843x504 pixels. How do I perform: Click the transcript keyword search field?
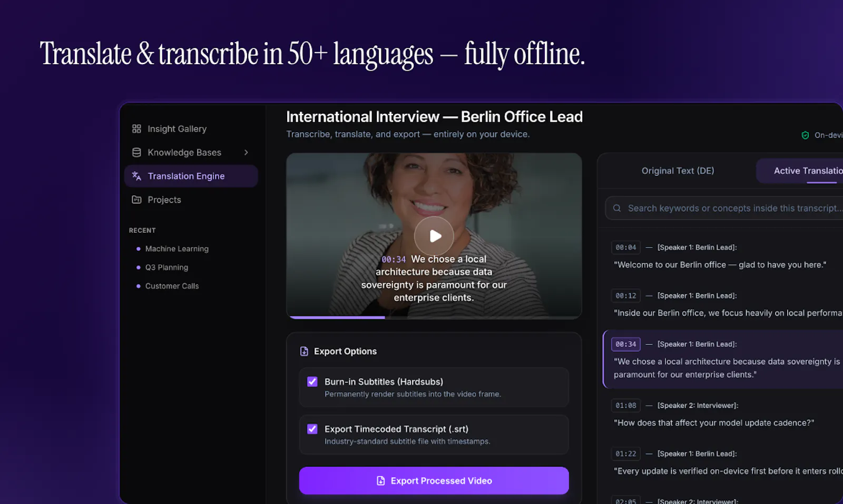point(724,208)
